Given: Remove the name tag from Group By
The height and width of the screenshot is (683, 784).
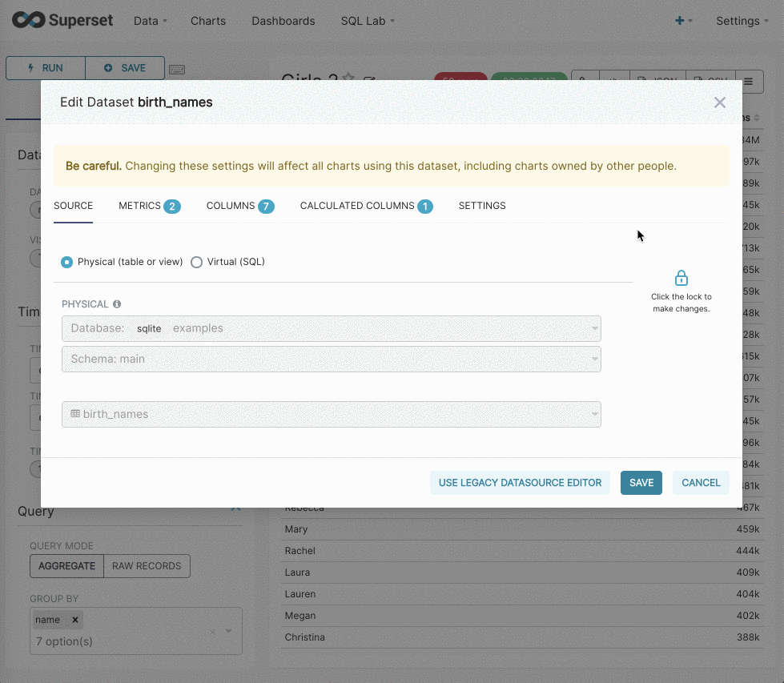Looking at the screenshot, I should 75,620.
